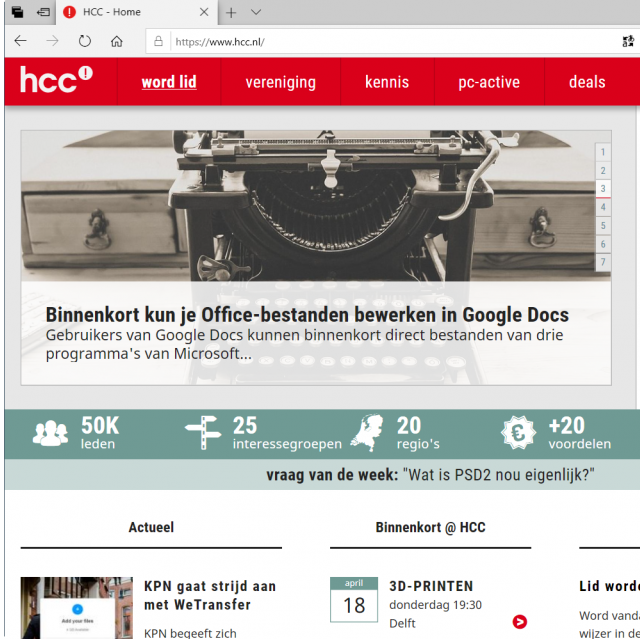
Task: Open the tabs you've set aside icon
Action: coord(18,12)
